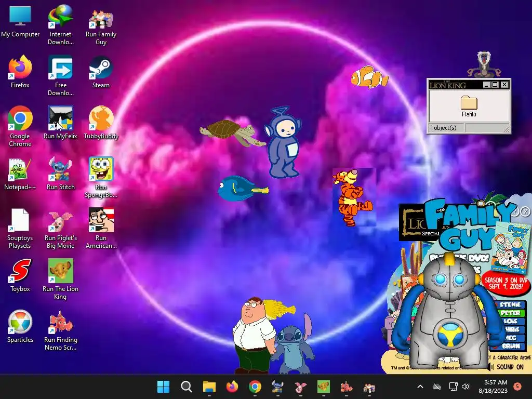Screen dimensions: 532x399
Task: Click the Stitch app taskbar icon
Action: point(278,387)
